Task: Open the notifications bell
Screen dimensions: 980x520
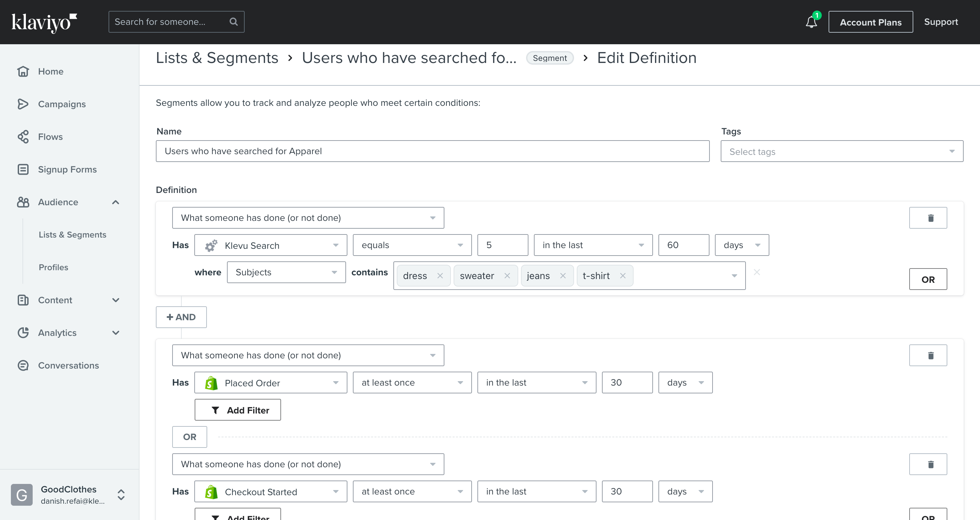Action: point(811,22)
